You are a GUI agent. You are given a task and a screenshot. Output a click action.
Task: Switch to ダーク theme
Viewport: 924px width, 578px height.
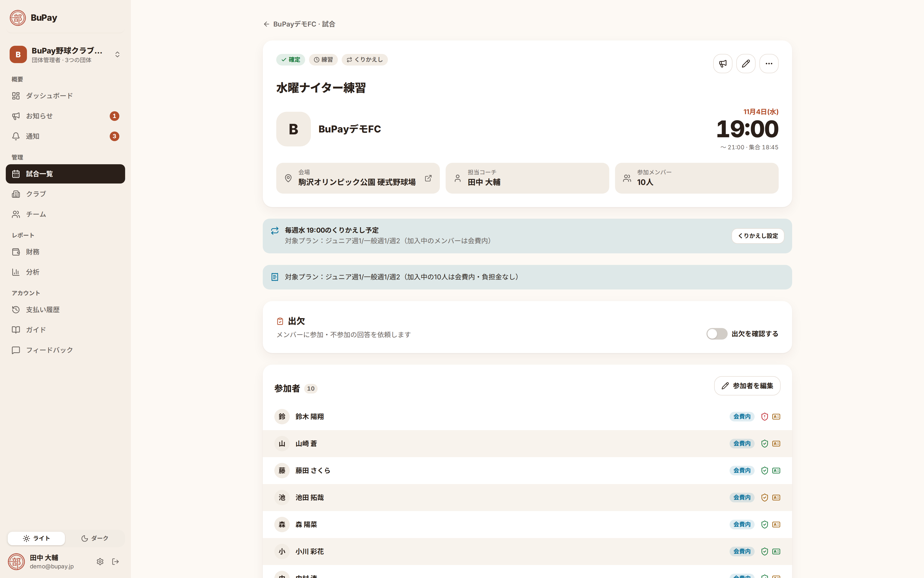(95, 538)
